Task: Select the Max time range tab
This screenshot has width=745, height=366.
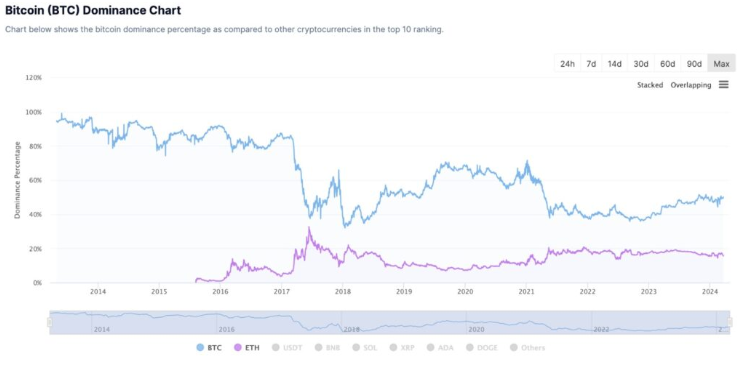Action: [721, 64]
